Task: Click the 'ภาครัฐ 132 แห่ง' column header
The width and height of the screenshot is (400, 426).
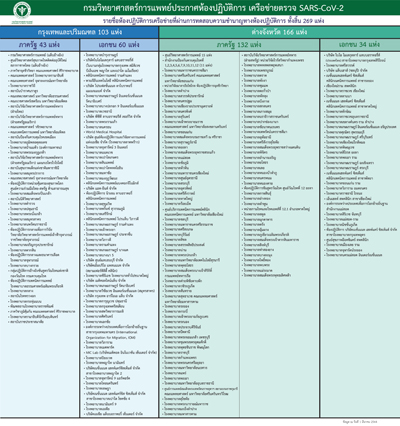Action: [x=239, y=45]
